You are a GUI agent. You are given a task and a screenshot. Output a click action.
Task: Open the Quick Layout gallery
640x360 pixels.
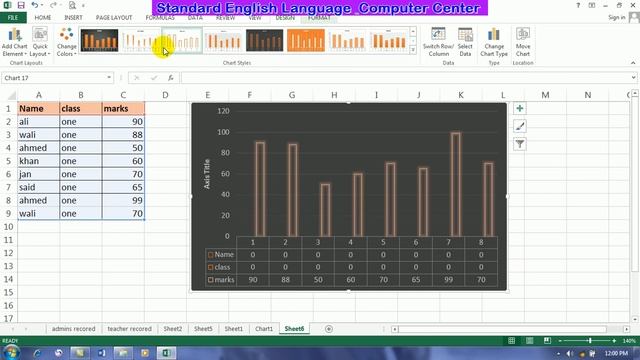coord(40,42)
